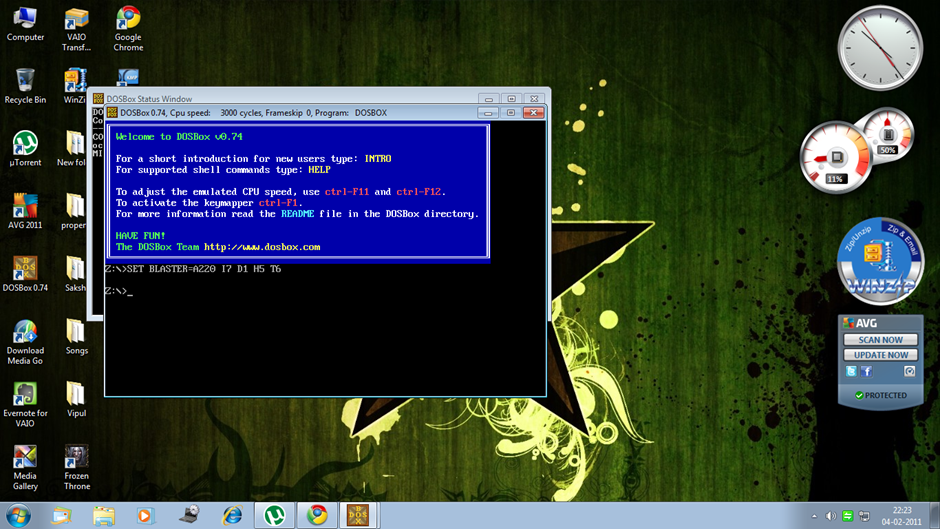Close the DOSBox 0.74 emulator window
Screen dimensions: 940x529
click(533, 113)
